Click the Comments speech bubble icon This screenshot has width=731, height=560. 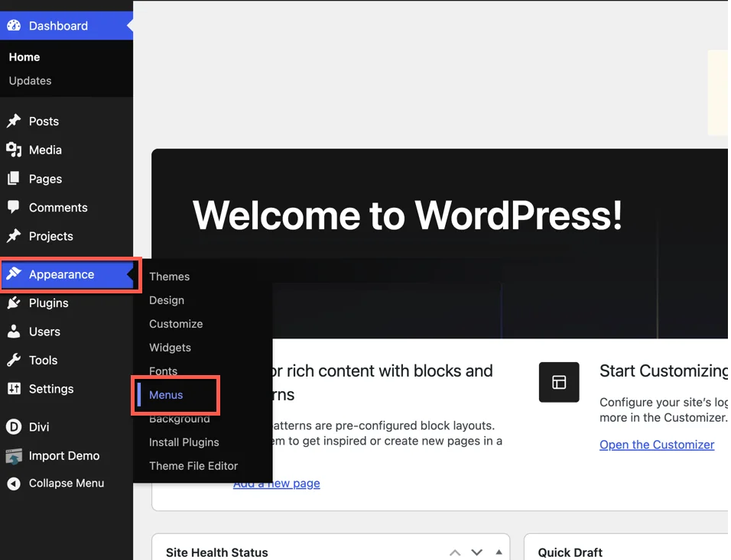click(x=14, y=207)
